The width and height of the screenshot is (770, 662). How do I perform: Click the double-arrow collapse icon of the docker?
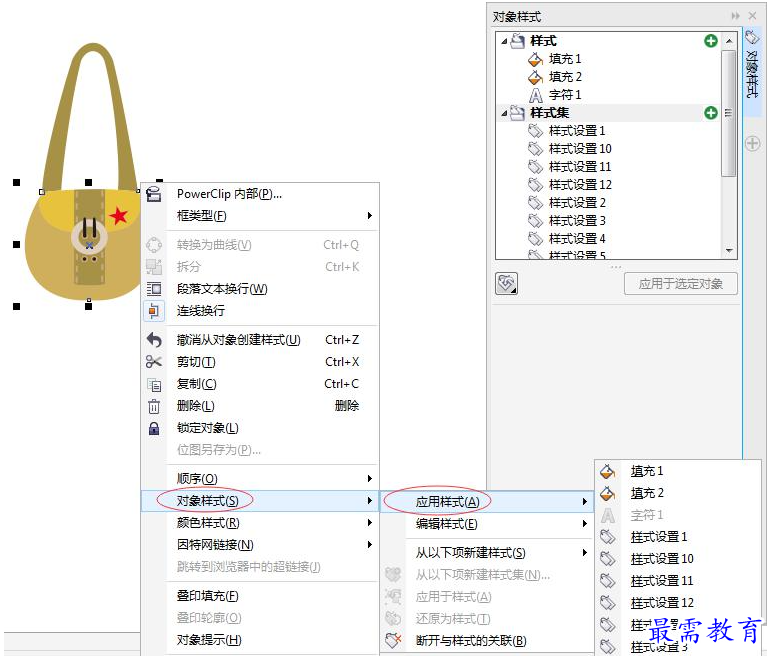point(735,16)
